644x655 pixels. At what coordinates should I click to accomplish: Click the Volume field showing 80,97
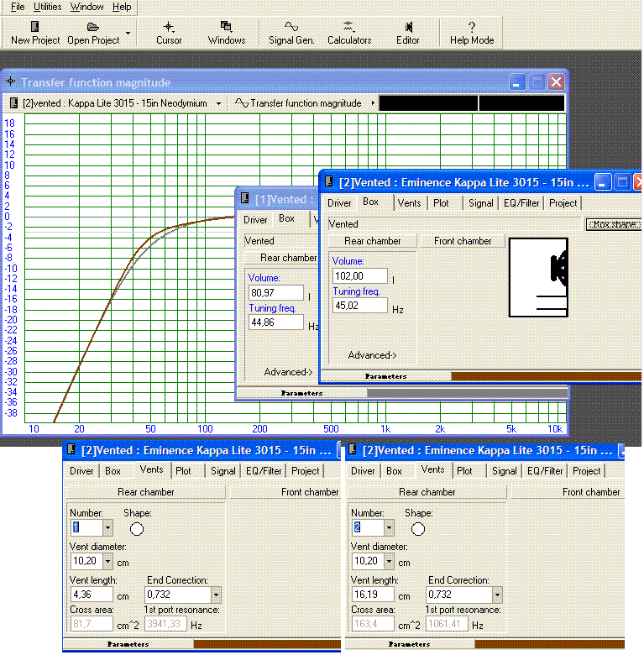(x=276, y=293)
